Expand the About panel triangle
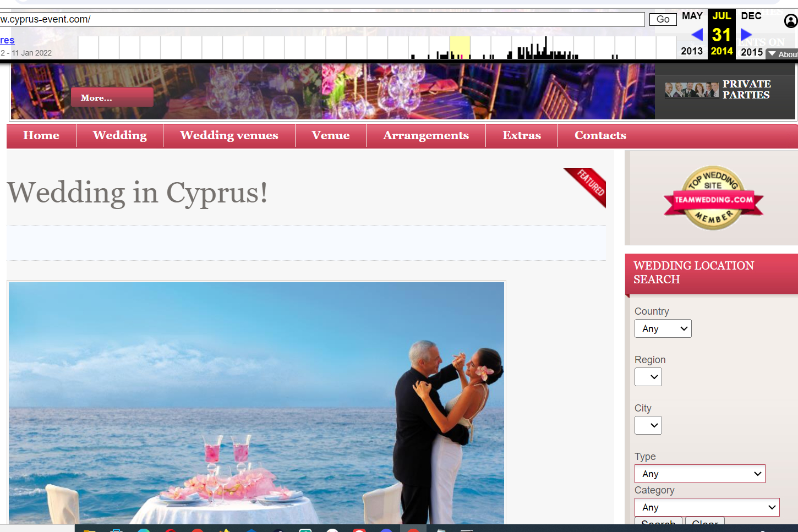 point(772,54)
